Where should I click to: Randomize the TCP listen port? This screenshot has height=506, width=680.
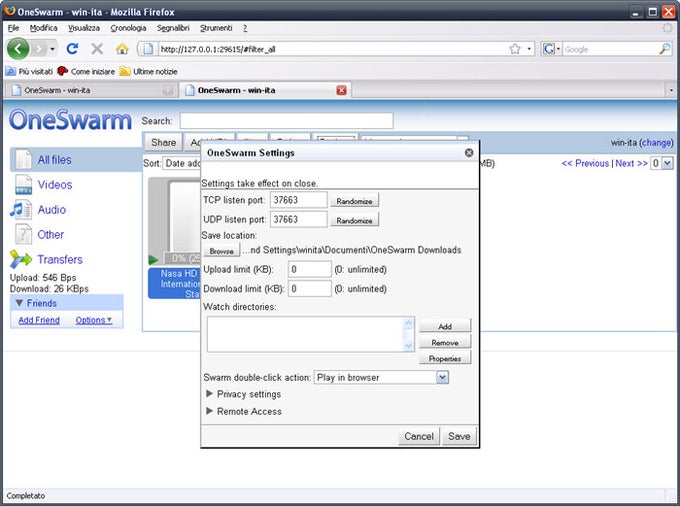pyautogui.click(x=354, y=201)
